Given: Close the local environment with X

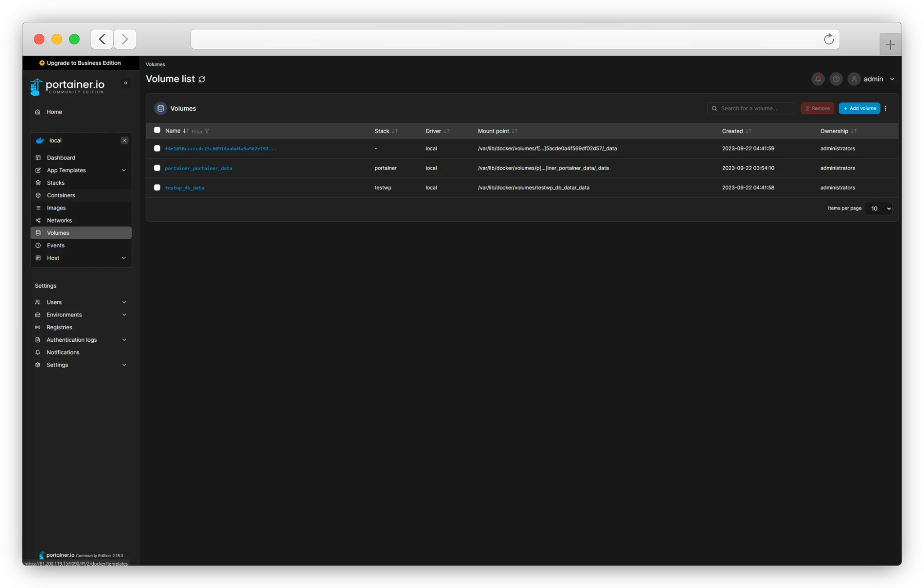Looking at the screenshot, I should (x=124, y=140).
